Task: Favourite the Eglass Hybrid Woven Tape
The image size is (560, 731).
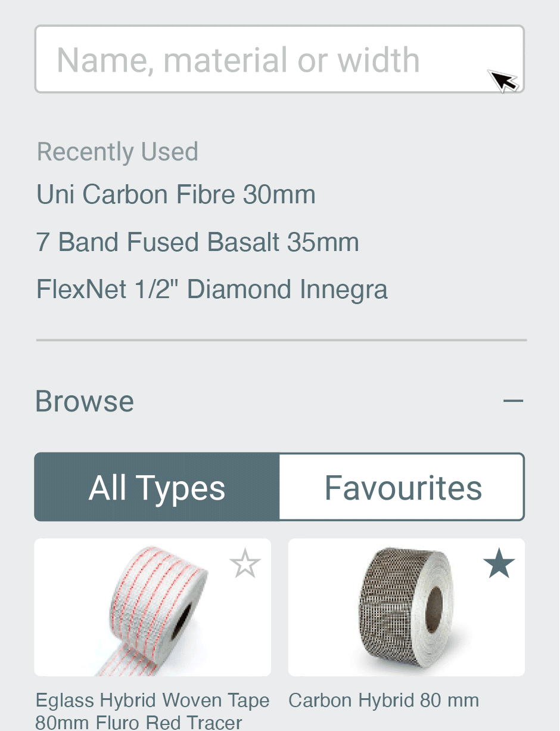Action: click(245, 564)
